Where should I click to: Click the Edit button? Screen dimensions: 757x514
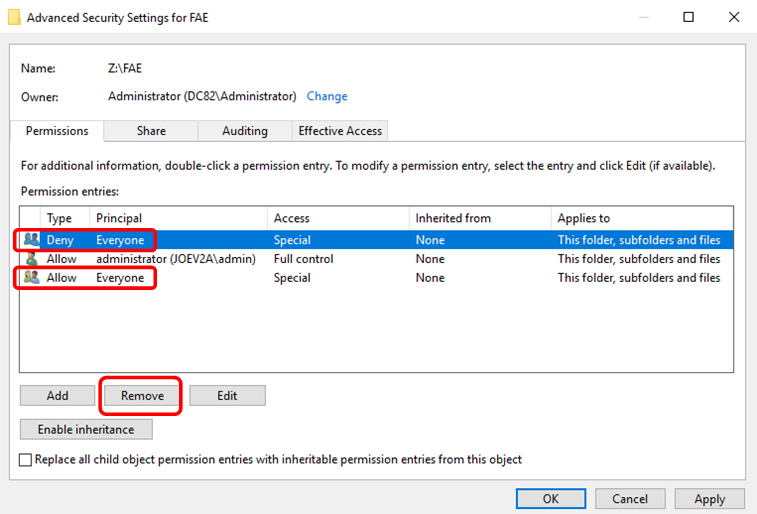tap(227, 396)
